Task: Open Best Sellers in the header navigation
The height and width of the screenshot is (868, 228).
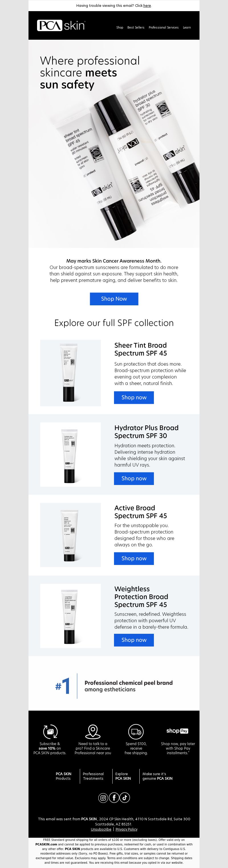Action: coord(136,28)
